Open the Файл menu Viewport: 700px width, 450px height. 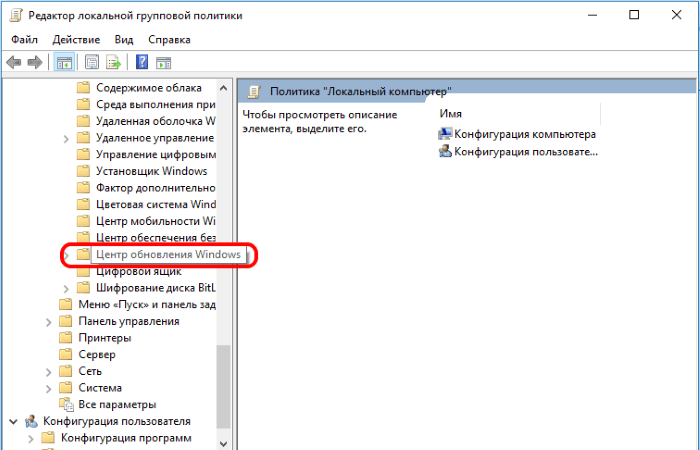(25, 39)
